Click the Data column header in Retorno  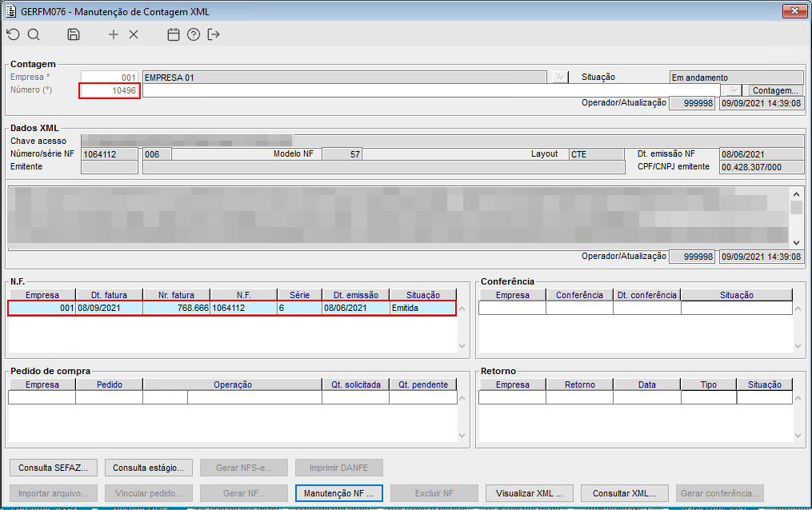point(647,384)
